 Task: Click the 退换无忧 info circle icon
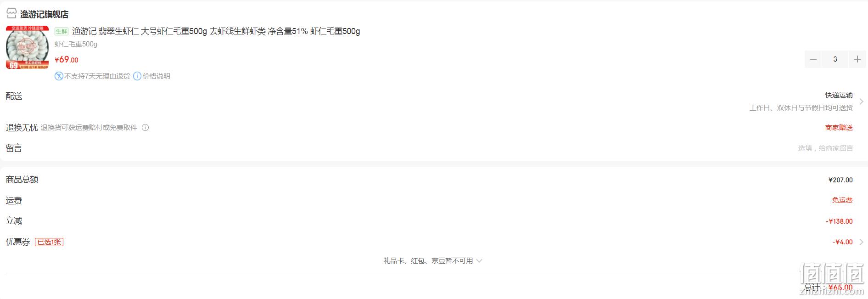tap(146, 128)
